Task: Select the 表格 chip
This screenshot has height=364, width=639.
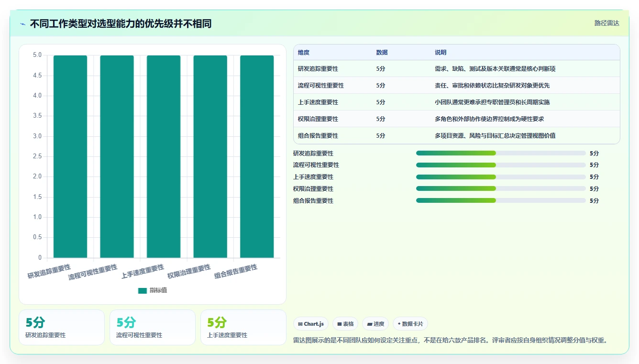Action: (345, 324)
